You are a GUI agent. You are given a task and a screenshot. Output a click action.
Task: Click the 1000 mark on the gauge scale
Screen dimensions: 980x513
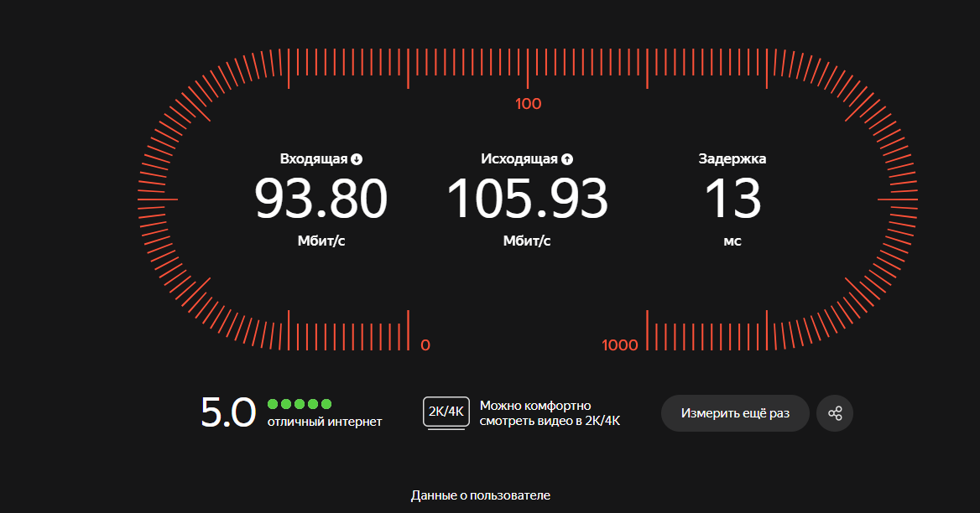pos(620,345)
